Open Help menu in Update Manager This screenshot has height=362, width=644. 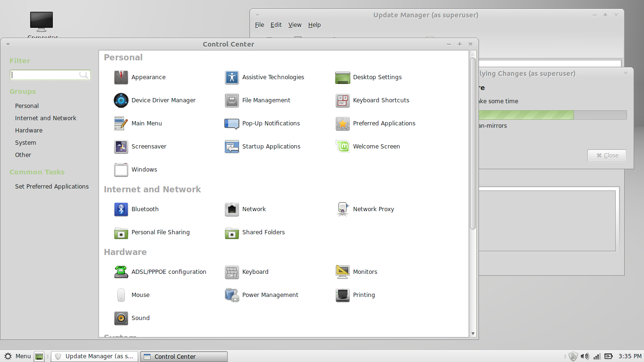(x=314, y=25)
